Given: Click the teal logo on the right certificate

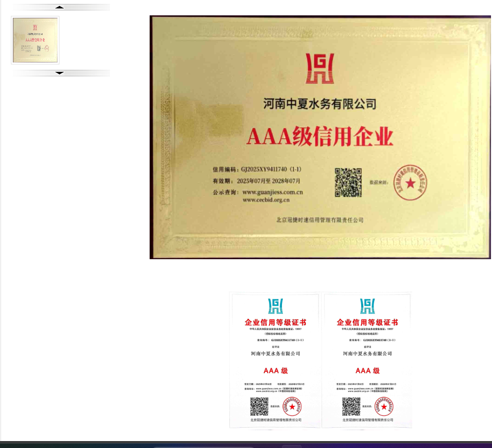Looking at the screenshot, I should [367, 306].
